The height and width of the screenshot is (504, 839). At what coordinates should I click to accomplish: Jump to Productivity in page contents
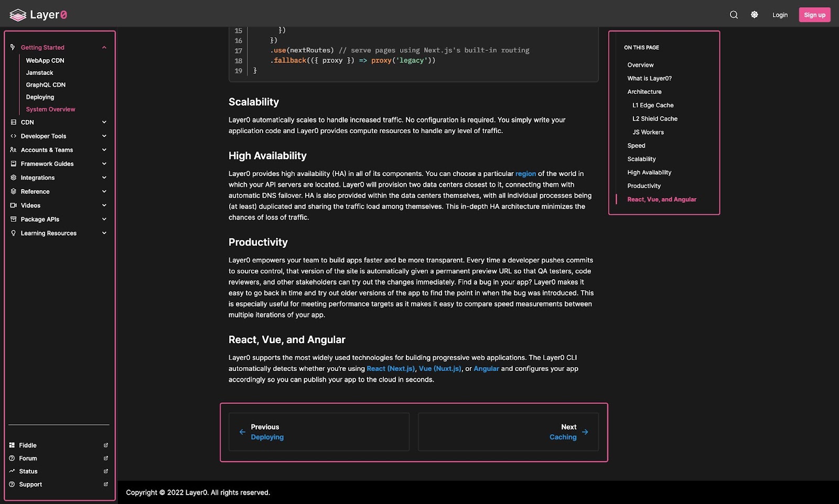pos(644,186)
